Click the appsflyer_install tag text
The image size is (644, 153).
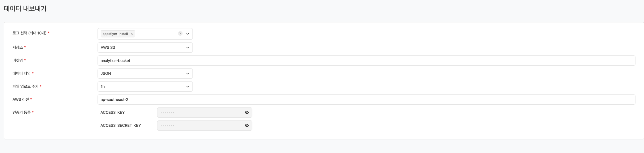coord(115,34)
